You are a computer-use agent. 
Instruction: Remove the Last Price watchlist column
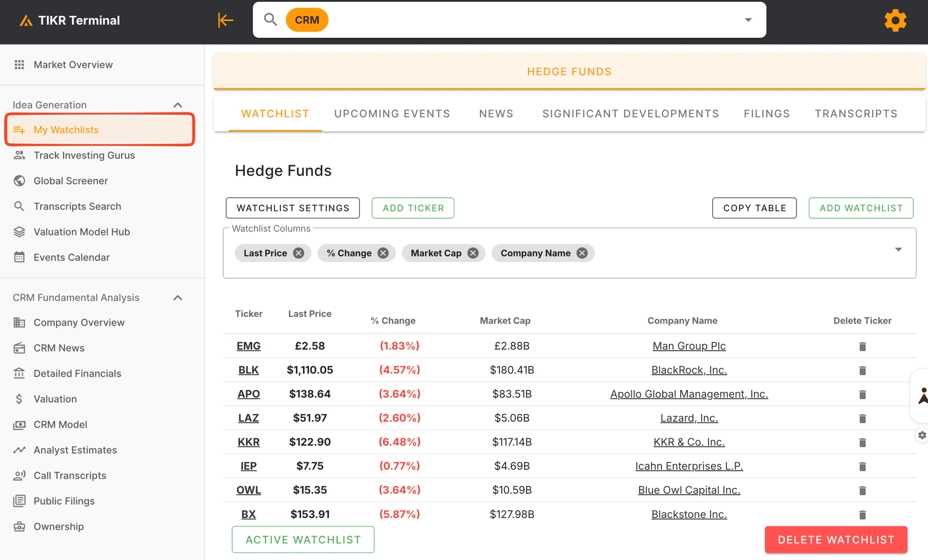299,253
